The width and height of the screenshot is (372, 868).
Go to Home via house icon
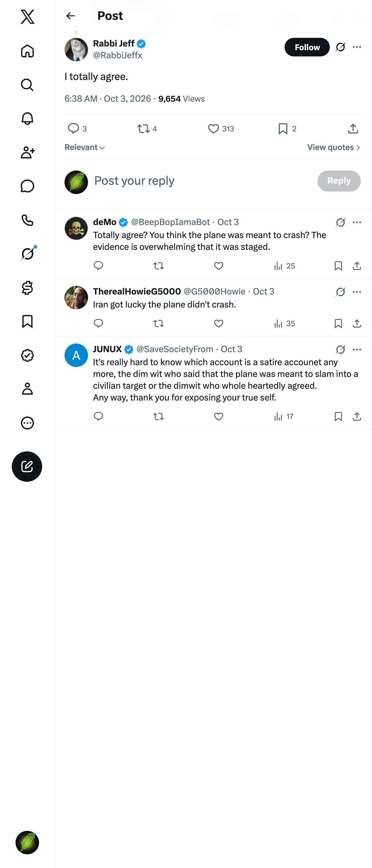[27, 51]
